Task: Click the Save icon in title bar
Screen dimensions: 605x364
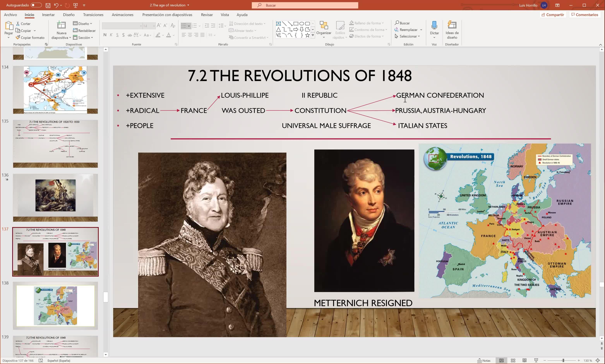Action: [x=48, y=5]
